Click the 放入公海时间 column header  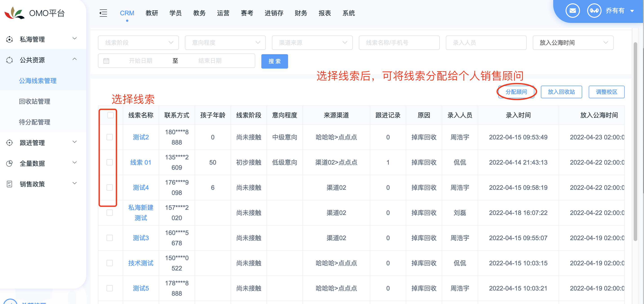pyautogui.click(x=599, y=115)
